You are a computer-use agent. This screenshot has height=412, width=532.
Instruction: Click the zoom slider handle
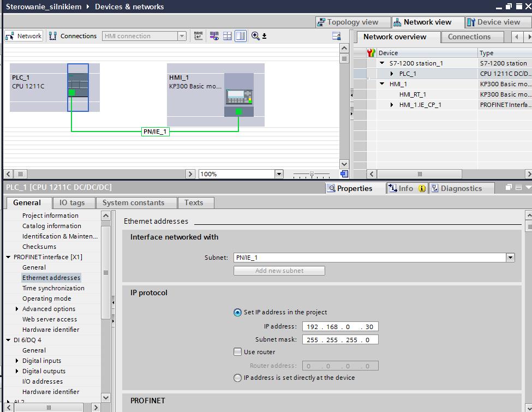[312, 174]
